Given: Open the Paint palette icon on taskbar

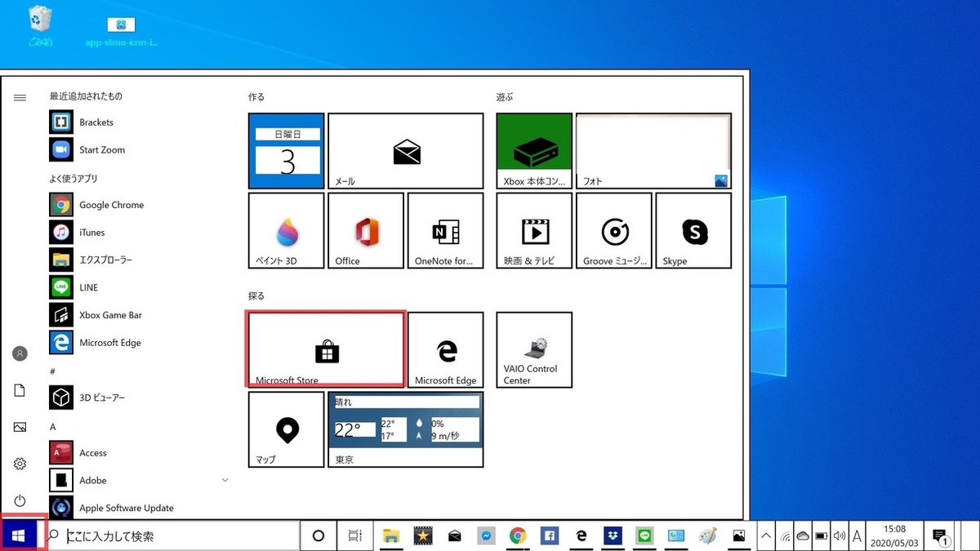Looking at the screenshot, I should click(x=707, y=536).
